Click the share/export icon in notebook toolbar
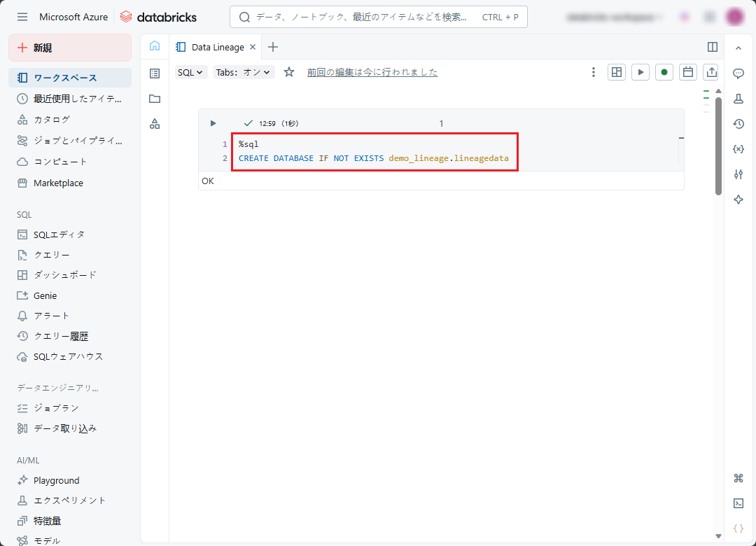 (711, 72)
